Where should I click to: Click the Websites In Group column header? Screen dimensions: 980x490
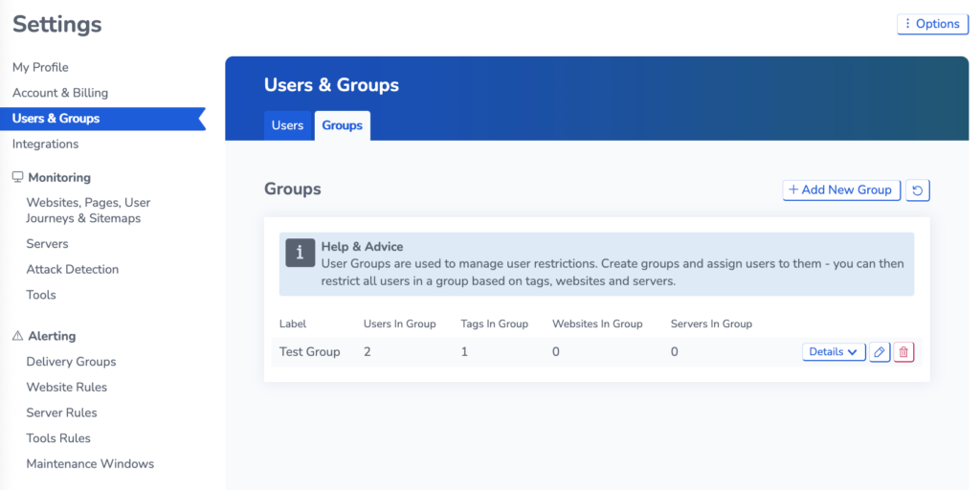click(x=597, y=323)
